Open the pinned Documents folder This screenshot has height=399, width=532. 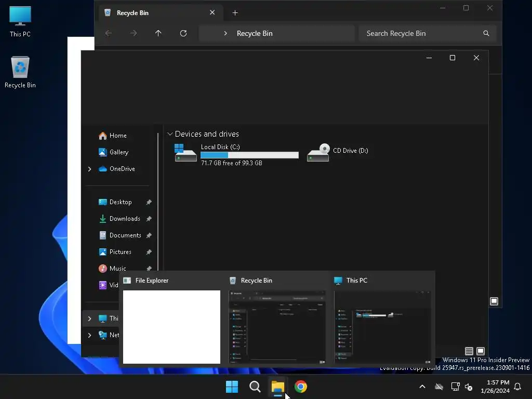(125, 235)
